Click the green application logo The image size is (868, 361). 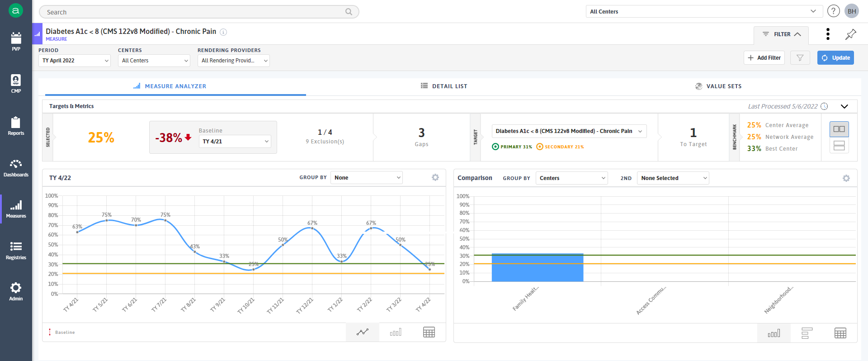pos(16,10)
